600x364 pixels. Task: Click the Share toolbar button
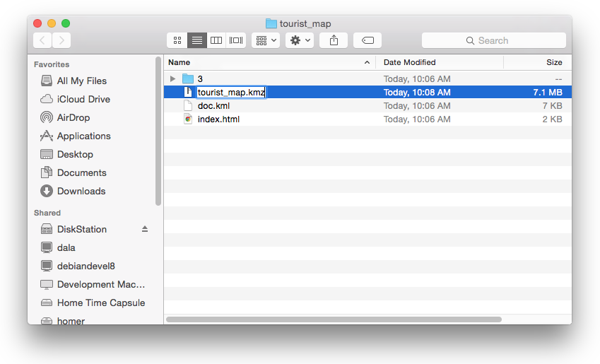click(x=334, y=40)
